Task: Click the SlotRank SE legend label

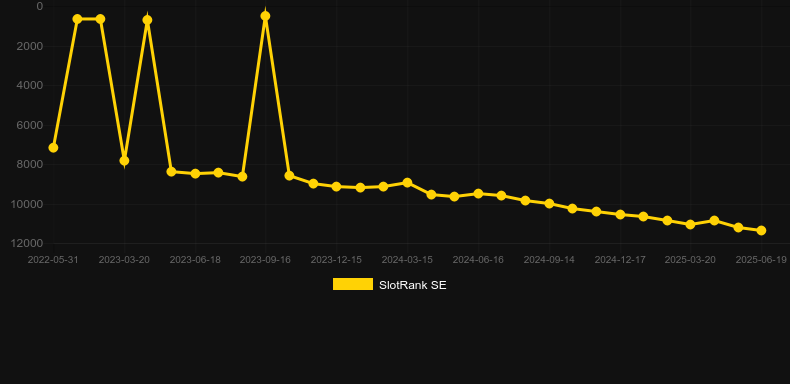Action: click(413, 285)
